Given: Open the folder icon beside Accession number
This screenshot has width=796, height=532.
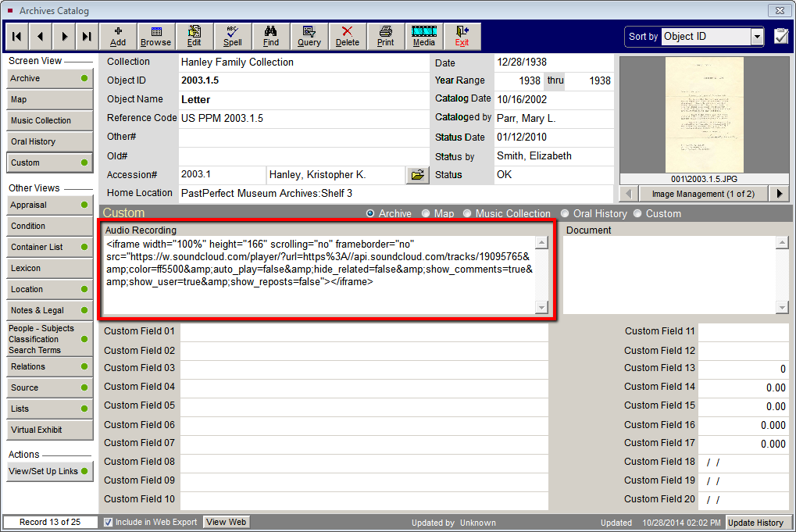Looking at the screenshot, I should tap(417, 175).
